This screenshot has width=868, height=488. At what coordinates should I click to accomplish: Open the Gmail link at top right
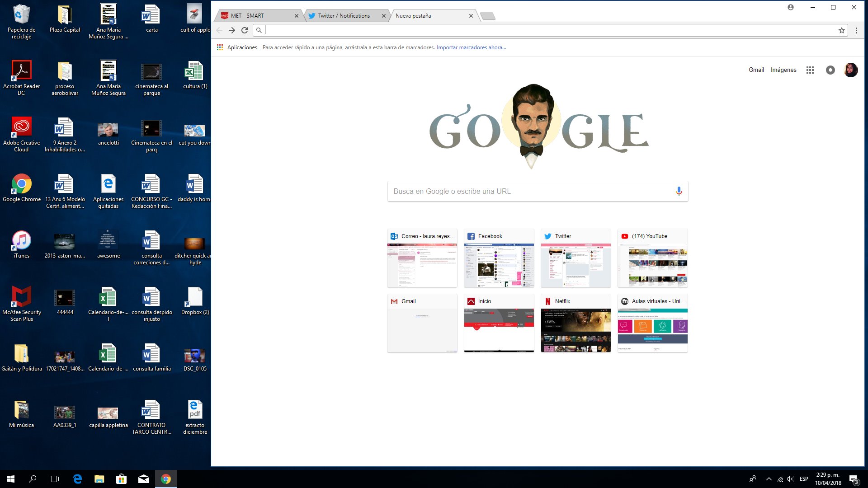756,70
